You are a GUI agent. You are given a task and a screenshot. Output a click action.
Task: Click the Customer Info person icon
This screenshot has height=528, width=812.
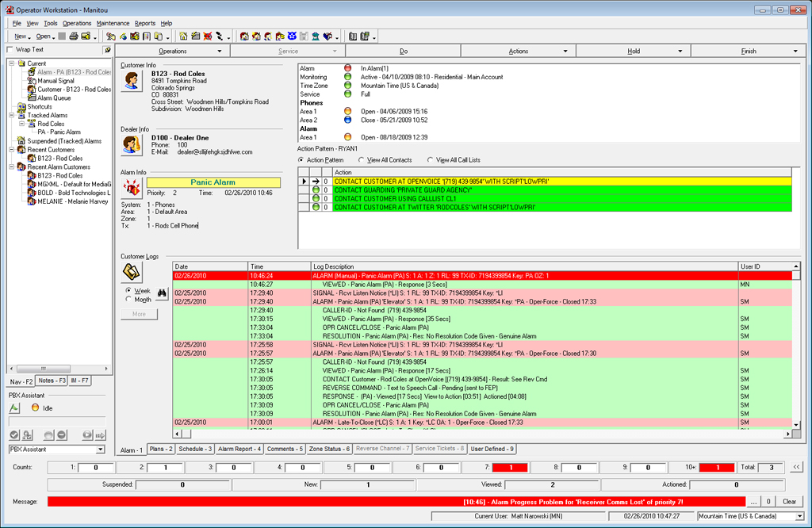click(131, 81)
